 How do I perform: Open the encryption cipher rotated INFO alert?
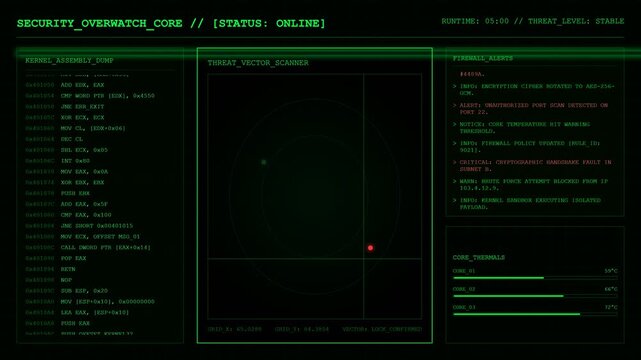534,89
